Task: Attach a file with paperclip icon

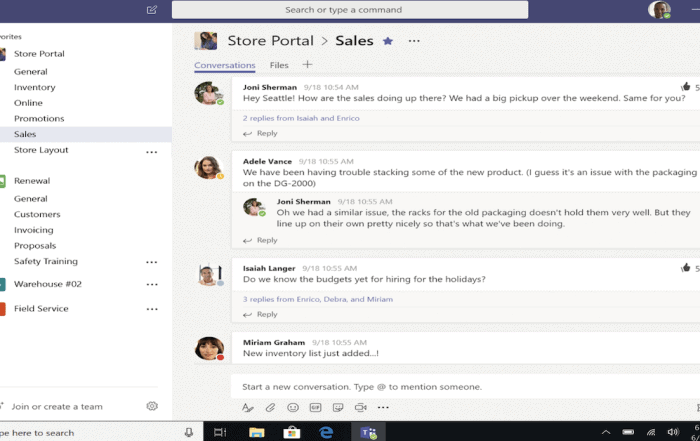Action: (270, 407)
